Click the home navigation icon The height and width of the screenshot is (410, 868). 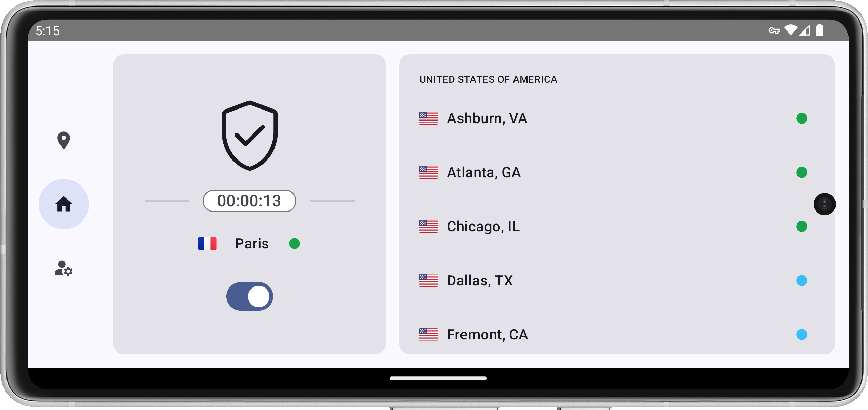pos(64,204)
